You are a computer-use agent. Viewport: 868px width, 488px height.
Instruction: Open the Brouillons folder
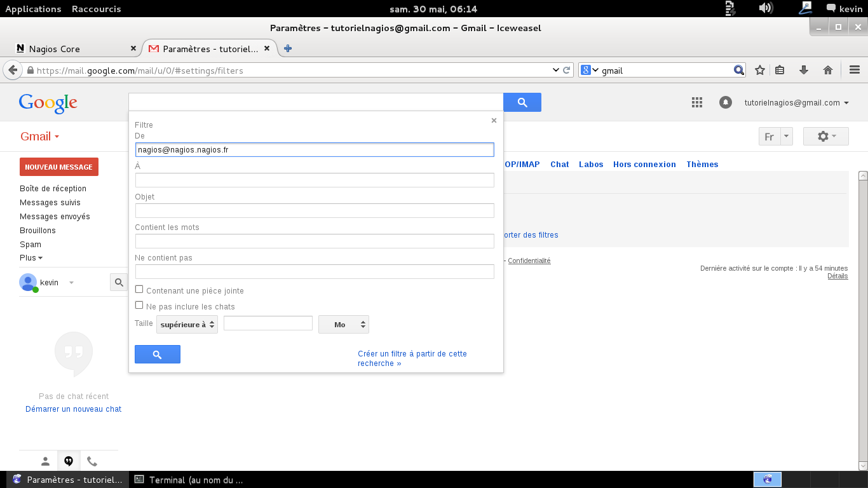point(37,230)
